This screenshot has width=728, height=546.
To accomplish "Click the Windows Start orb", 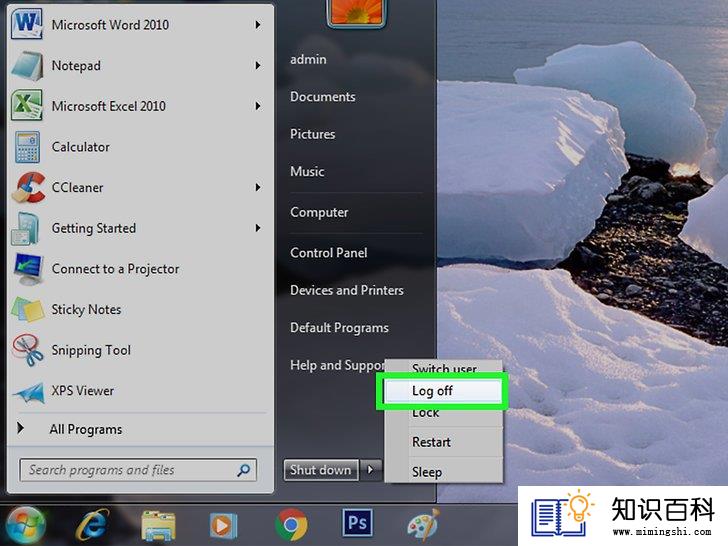I will point(26,525).
